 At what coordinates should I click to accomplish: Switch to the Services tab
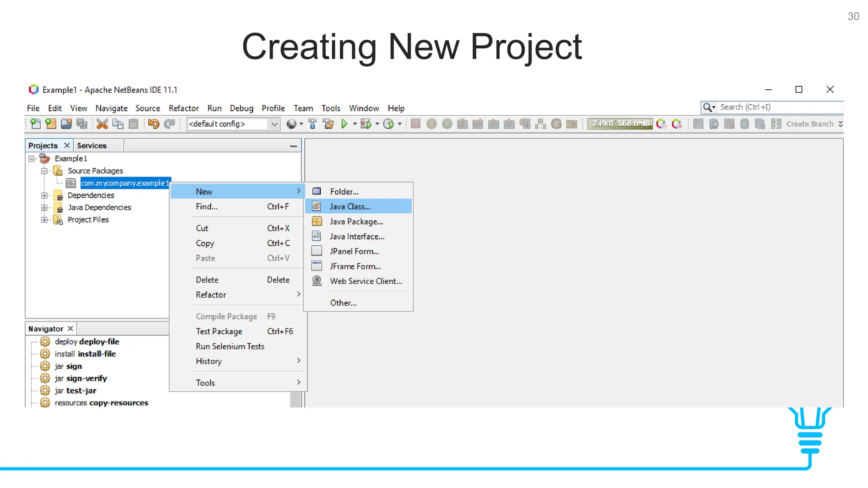(x=92, y=146)
